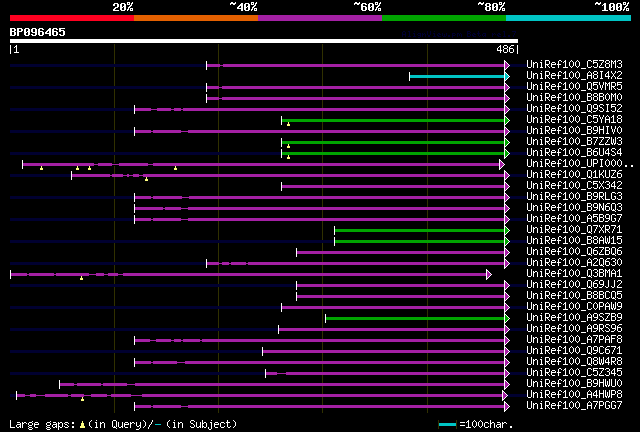This screenshot has width=640, height=432.
Task: Click the green alignment bar for Q7XR71
Action: tap(420, 231)
